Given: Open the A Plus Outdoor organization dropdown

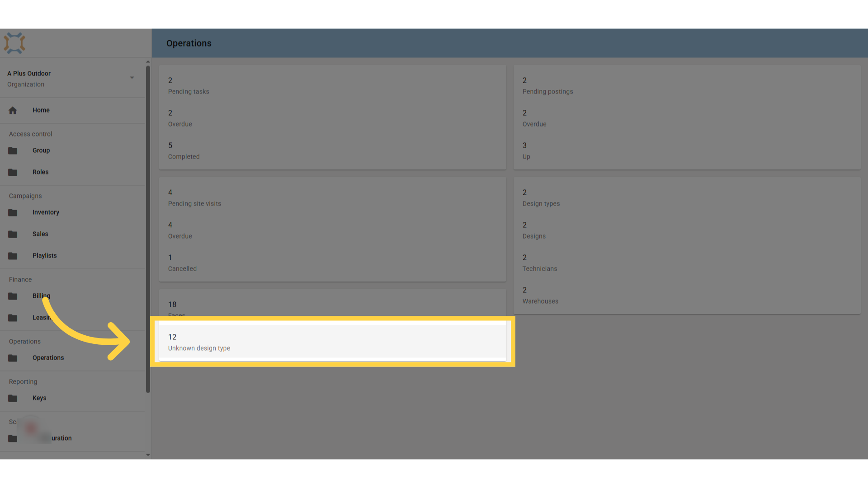Looking at the screenshot, I should [72, 78].
